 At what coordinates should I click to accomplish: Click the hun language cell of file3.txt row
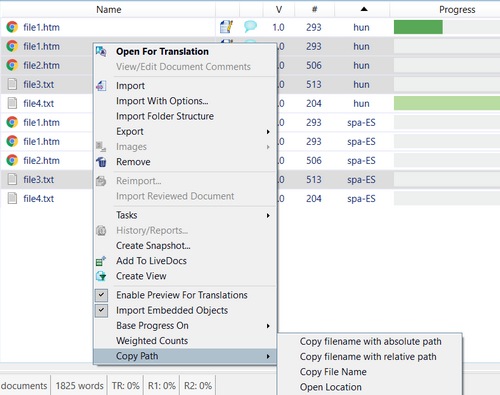pyautogui.click(x=361, y=84)
